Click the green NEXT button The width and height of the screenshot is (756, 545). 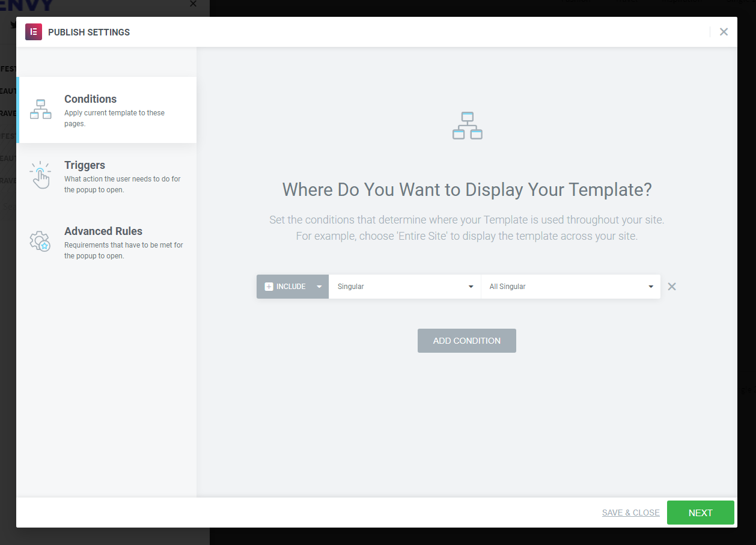point(700,513)
